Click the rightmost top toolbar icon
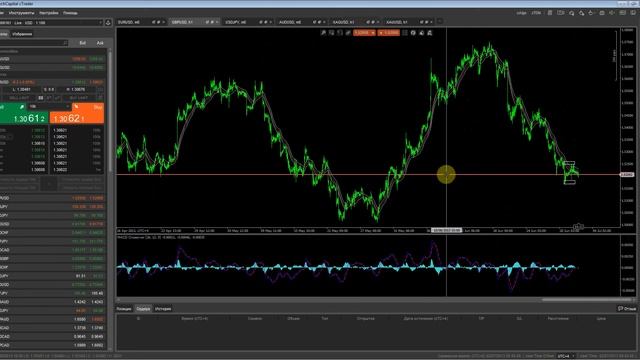This screenshot has height=360, width=640. (633, 13)
